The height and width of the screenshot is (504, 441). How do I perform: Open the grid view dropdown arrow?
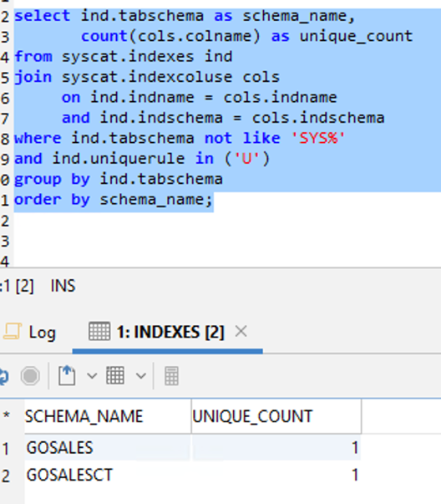click(141, 375)
